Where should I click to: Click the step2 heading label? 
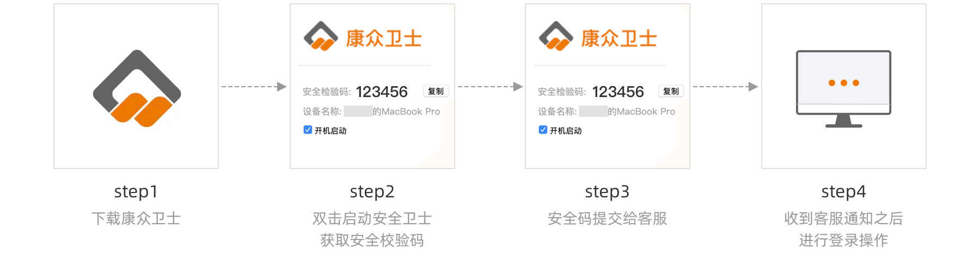coord(372,192)
